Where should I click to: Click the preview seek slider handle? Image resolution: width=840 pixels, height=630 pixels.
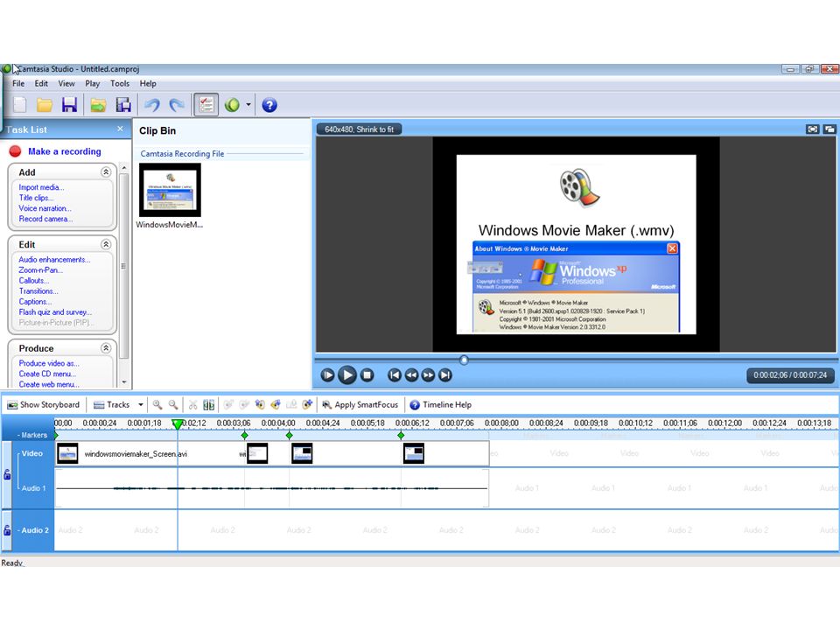coord(464,360)
